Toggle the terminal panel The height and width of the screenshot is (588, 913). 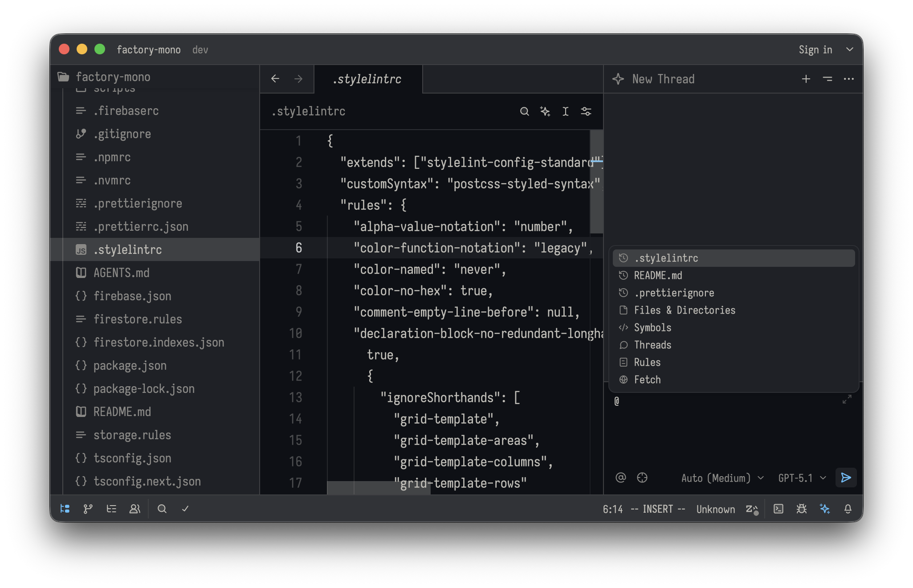(x=778, y=509)
